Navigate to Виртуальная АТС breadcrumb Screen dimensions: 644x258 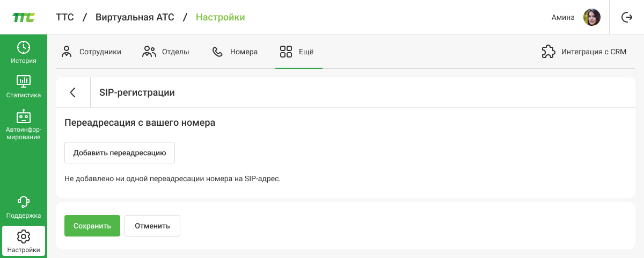click(x=135, y=17)
